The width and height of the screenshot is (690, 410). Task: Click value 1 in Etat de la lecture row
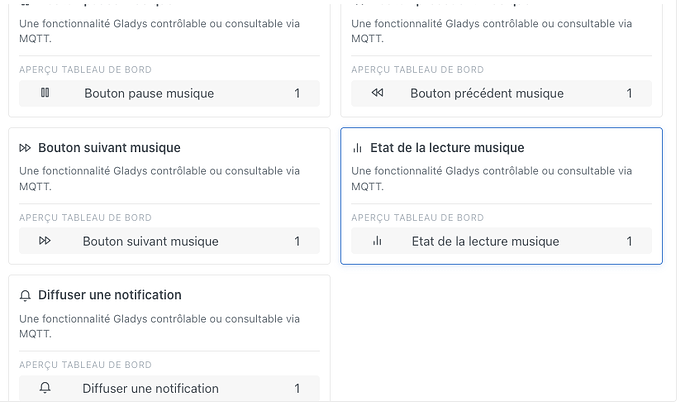(x=629, y=241)
